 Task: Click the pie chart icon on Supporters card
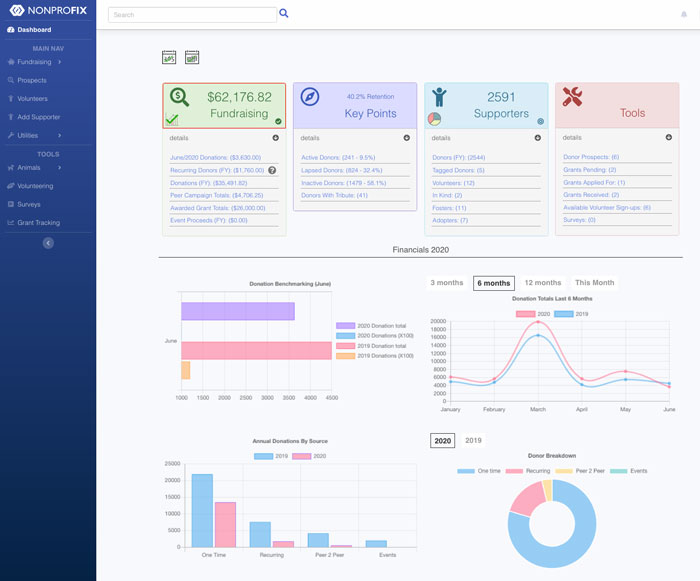point(434,119)
